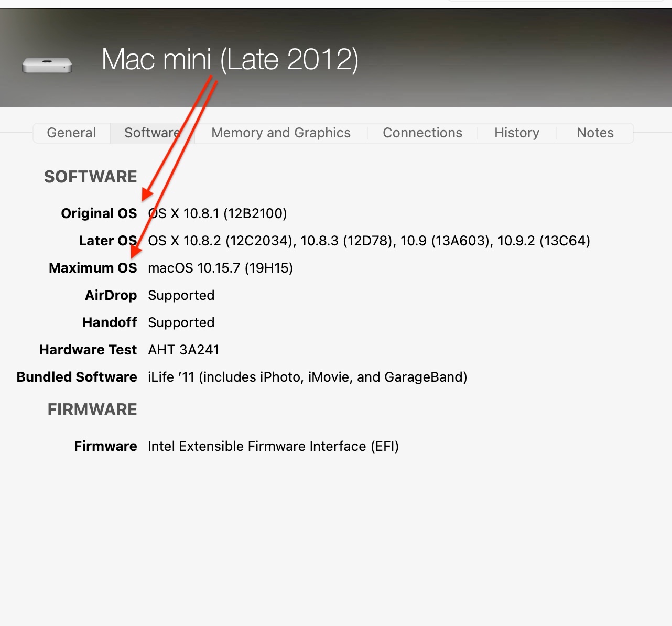Click the Later OS label
The height and width of the screenshot is (626, 672).
coord(108,241)
